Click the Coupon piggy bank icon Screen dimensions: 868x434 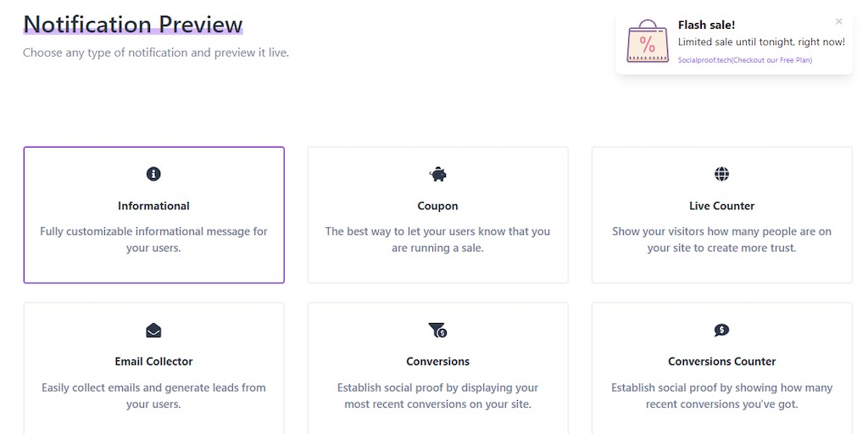[x=437, y=174]
